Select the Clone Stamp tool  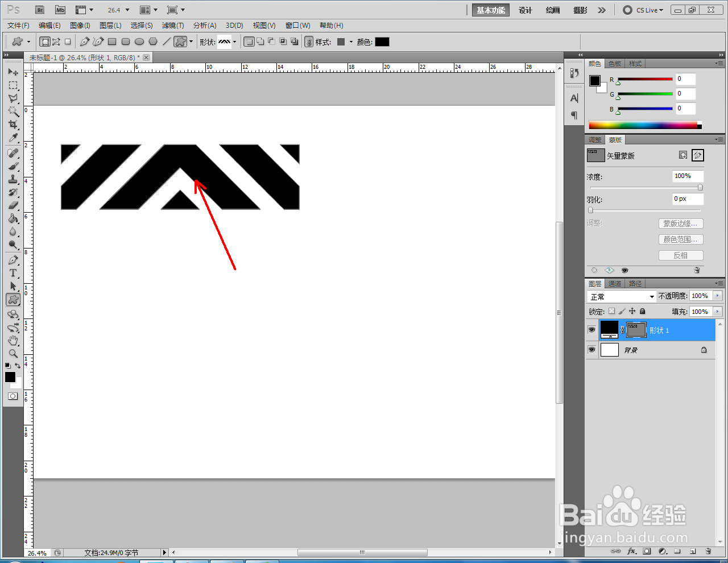pyautogui.click(x=13, y=179)
